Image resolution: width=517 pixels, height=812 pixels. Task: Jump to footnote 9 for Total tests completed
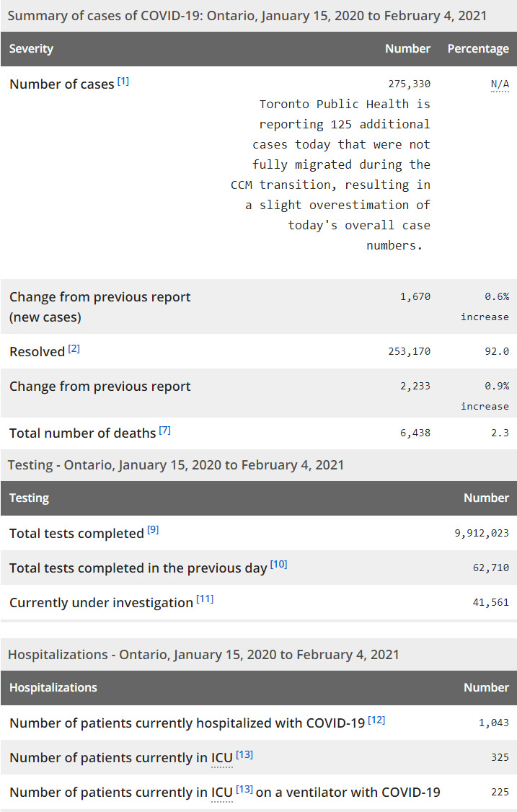[153, 531]
